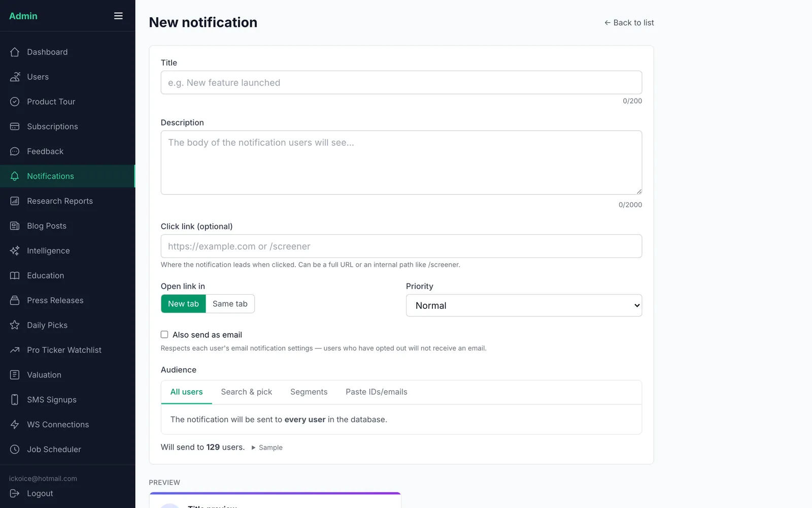812x508 pixels.
Task: Open the Users sidebar item
Action: pos(67,77)
